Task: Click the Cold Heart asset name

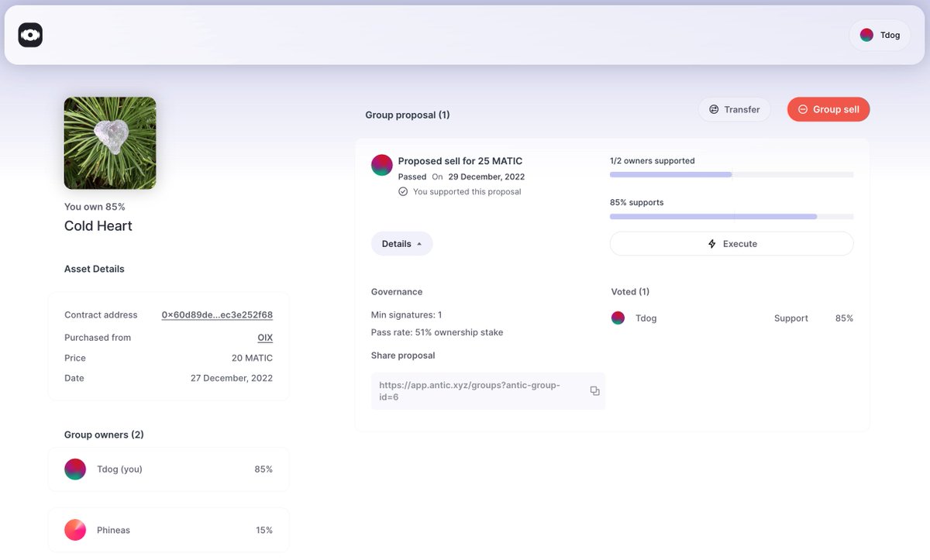Action: point(98,226)
